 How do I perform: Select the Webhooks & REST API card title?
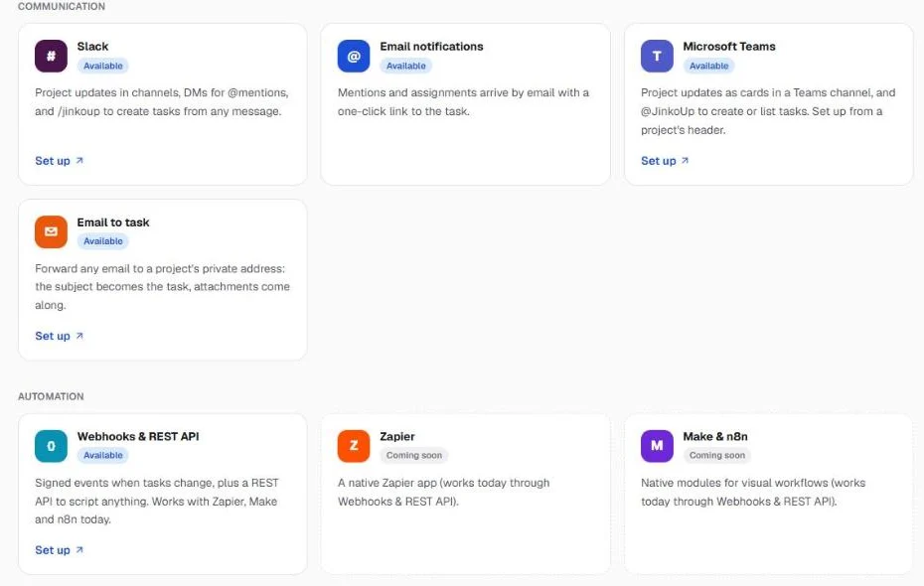click(x=138, y=436)
